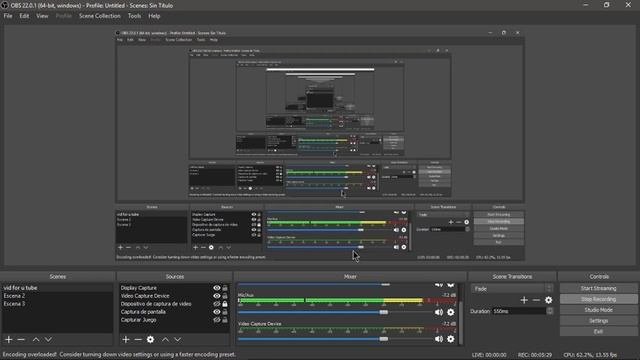Remove selected scene with minus icon
640x360 pixels.
pos(21,340)
